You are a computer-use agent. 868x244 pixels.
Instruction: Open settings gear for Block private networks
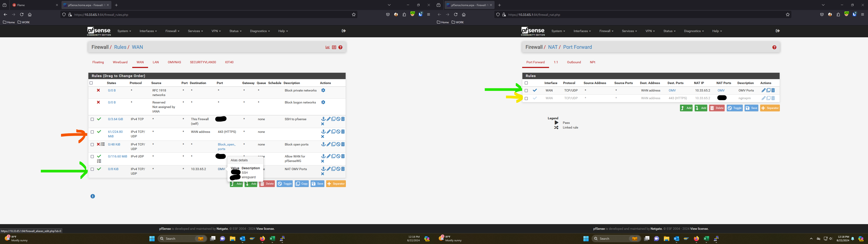pyautogui.click(x=323, y=90)
